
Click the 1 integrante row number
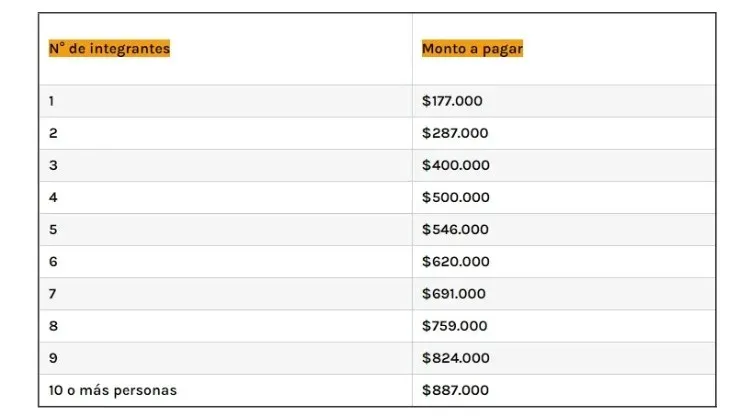[x=53, y=101]
